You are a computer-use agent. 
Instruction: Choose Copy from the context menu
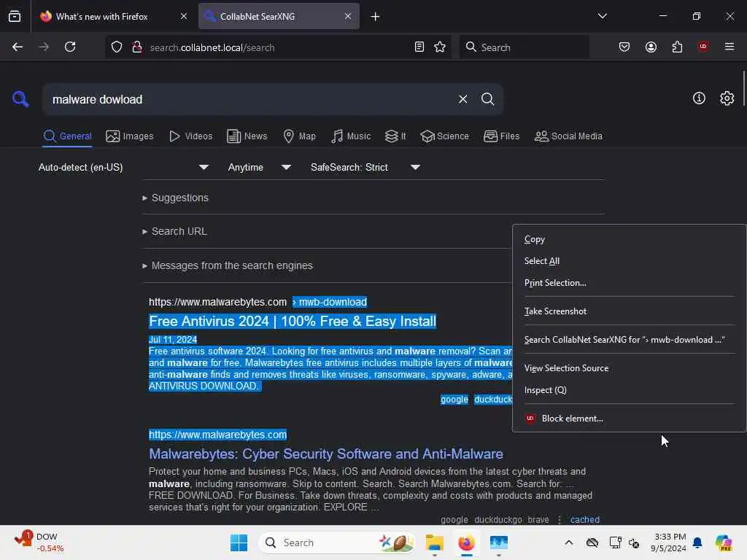pyautogui.click(x=629, y=239)
